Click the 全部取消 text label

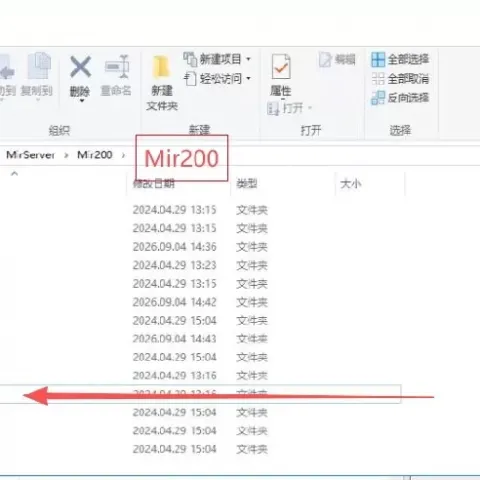click(x=408, y=79)
